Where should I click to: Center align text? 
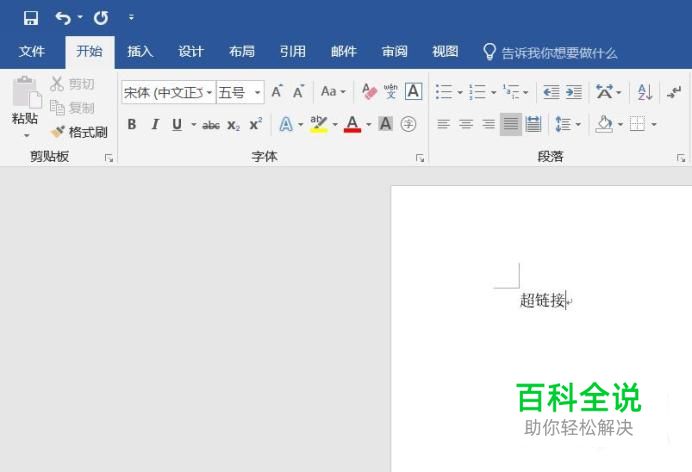click(466, 124)
